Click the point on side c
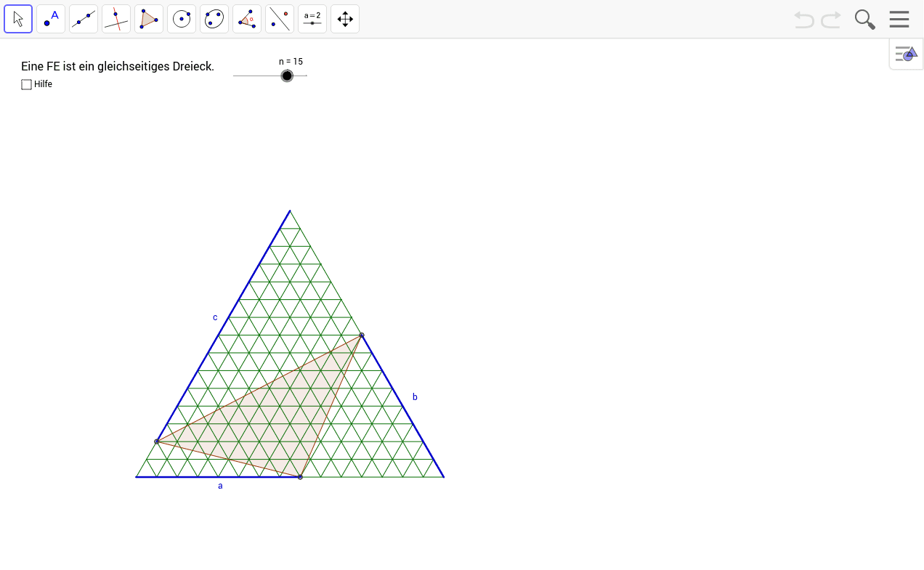This screenshot has height=570, width=924. tap(157, 441)
